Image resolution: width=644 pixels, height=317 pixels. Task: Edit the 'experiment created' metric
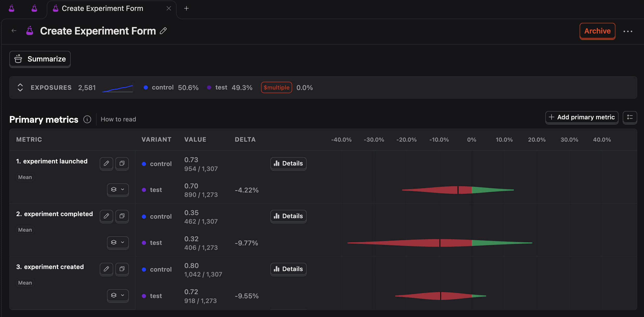[x=106, y=269]
